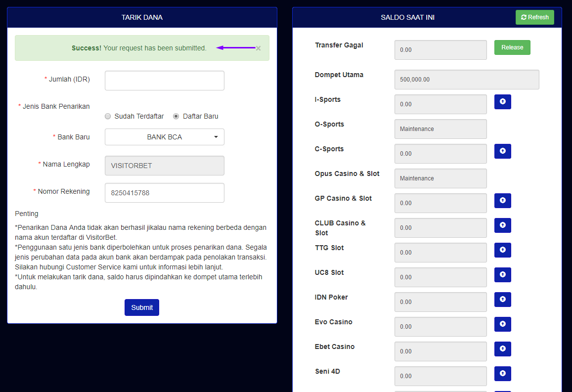
Task: Click the CLUB Casino & Slot balance field
Action: pos(440,227)
